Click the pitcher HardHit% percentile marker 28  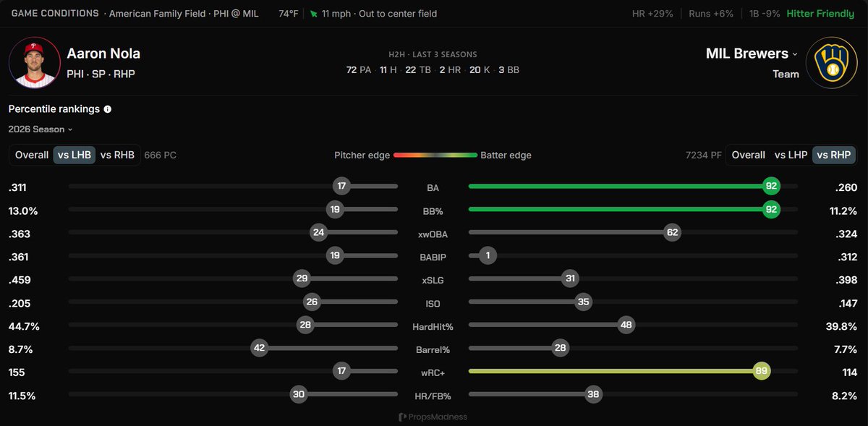(x=305, y=325)
